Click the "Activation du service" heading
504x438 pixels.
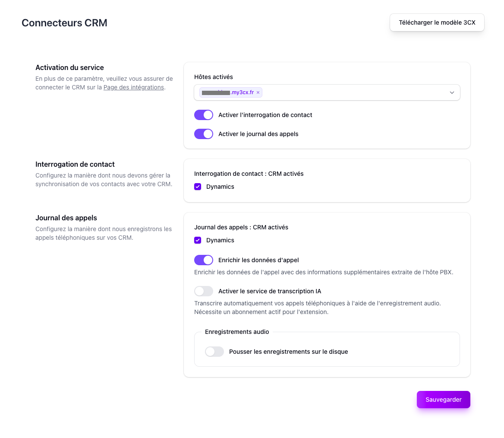point(69,67)
